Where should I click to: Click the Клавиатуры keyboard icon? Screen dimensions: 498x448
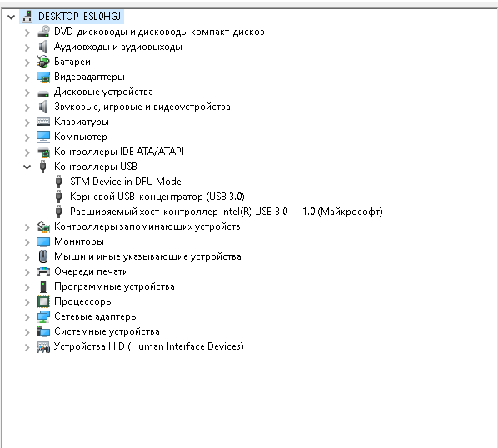tap(43, 122)
